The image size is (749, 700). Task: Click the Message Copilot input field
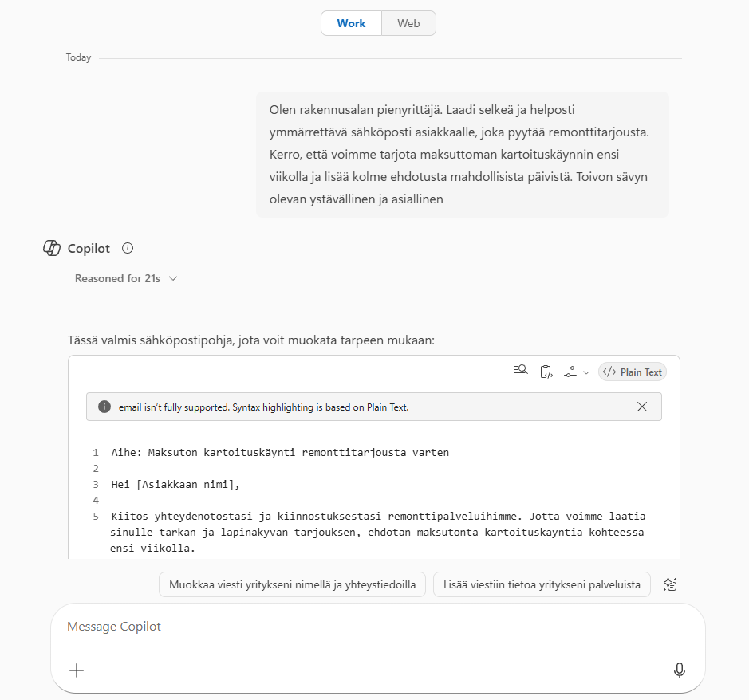click(367, 627)
